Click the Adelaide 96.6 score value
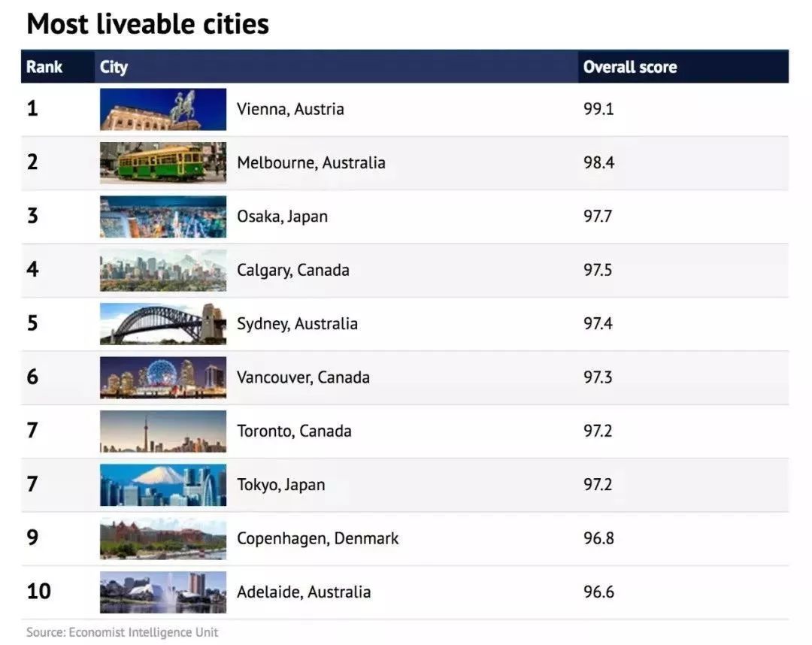 [598, 592]
